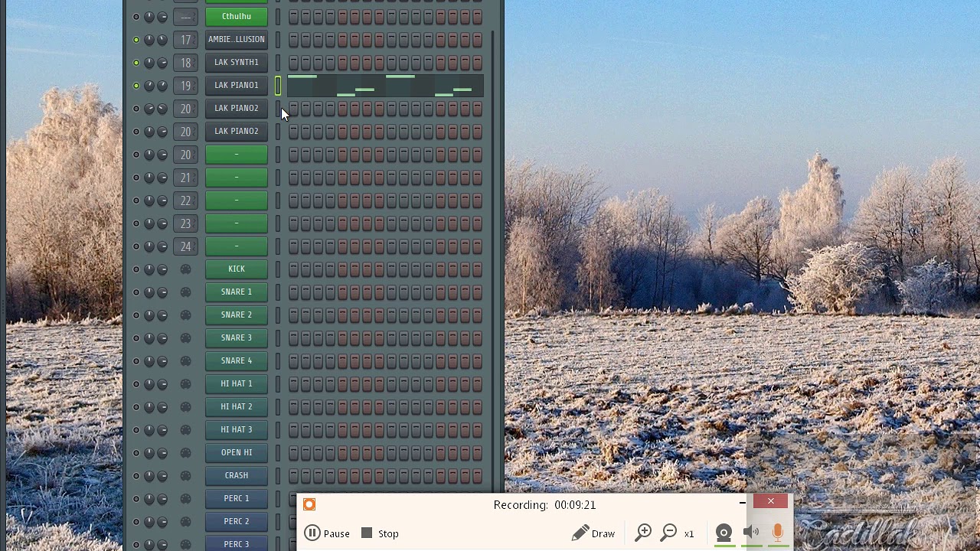This screenshot has height=551, width=980.
Task: Mute the LAK SYNTH1 channel LED
Action: tap(136, 63)
